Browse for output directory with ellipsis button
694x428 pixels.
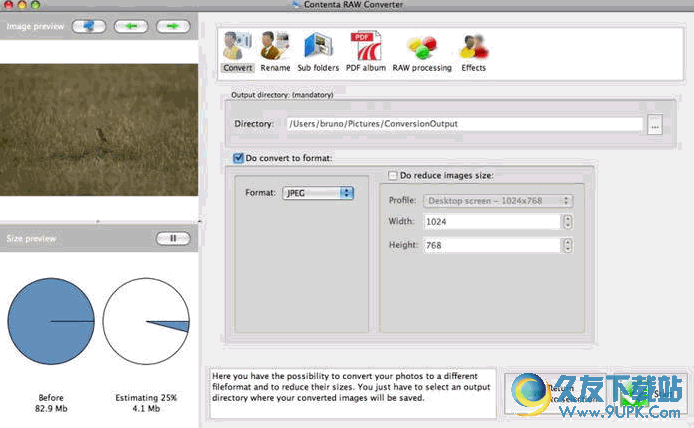click(x=655, y=124)
